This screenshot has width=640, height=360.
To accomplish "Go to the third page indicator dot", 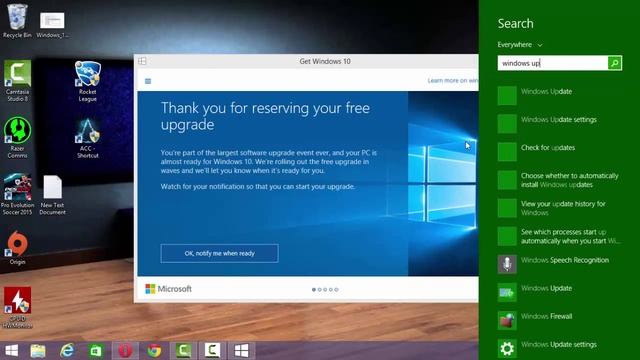I will (325, 290).
